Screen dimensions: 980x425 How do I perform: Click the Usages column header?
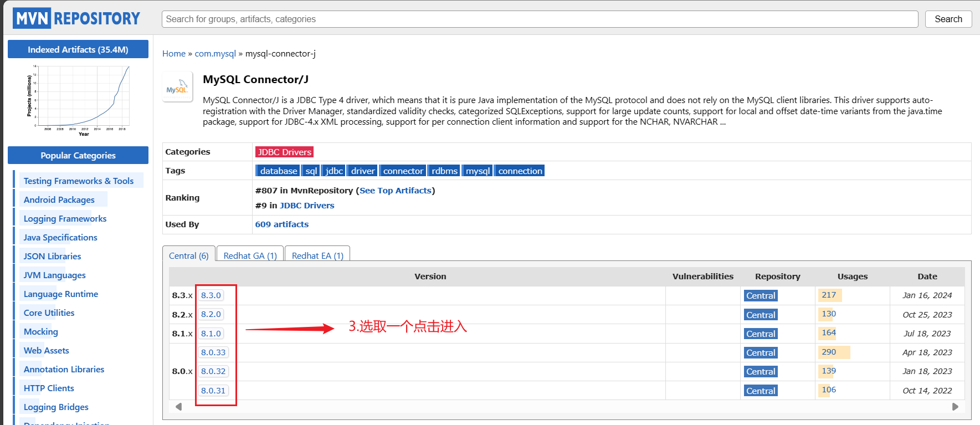[x=853, y=276]
